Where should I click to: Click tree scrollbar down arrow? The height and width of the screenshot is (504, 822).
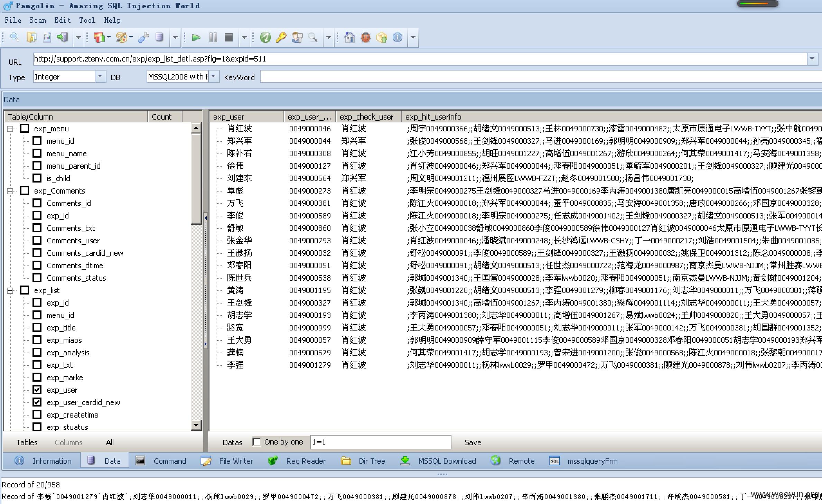point(196,425)
